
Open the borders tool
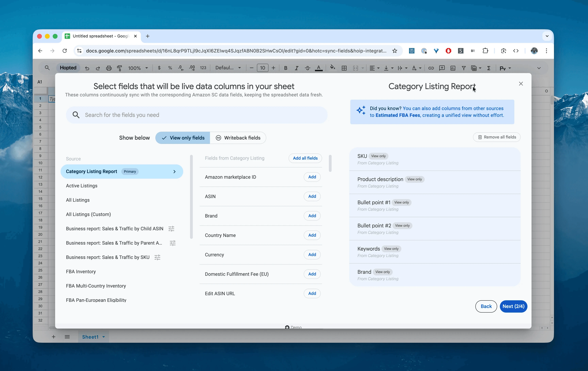344,68
